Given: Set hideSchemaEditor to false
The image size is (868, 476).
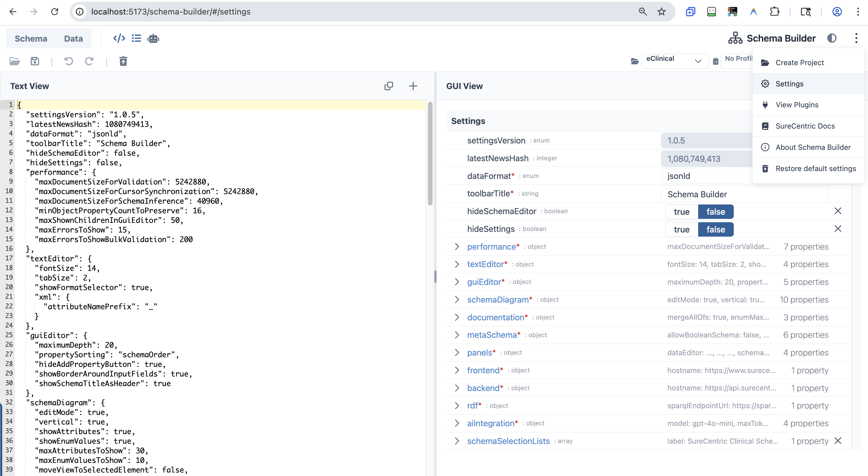Looking at the screenshot, I should [716, 212].
